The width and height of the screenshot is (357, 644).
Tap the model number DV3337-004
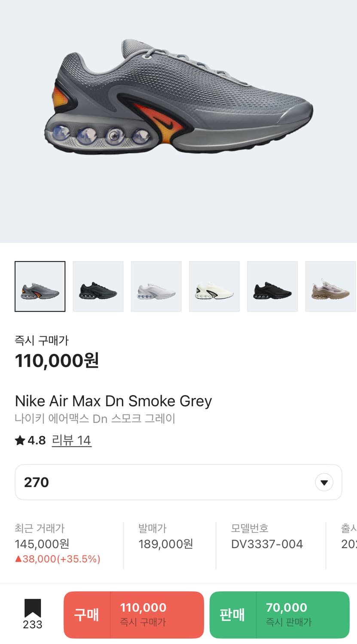coord(267,544)
